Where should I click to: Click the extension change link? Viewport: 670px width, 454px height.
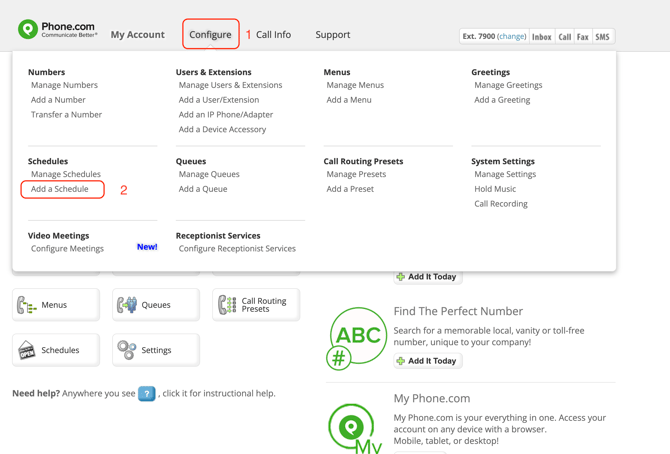point(512,37)
